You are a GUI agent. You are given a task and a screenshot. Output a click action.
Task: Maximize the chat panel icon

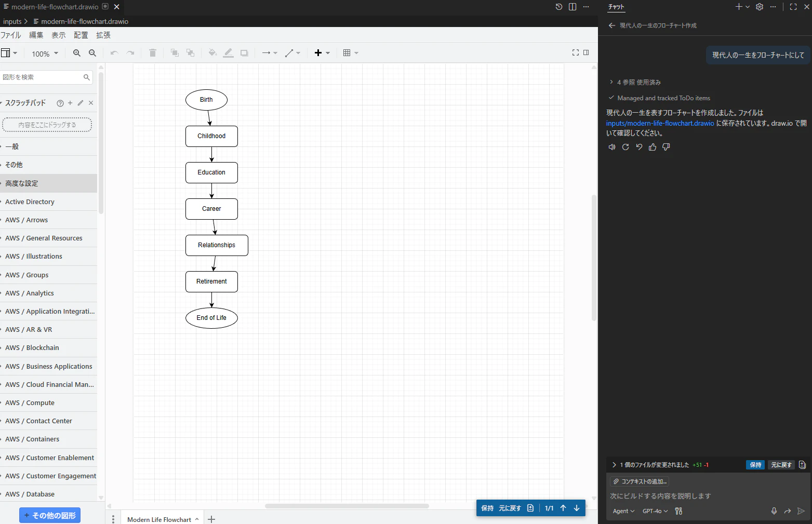[793, 7]
